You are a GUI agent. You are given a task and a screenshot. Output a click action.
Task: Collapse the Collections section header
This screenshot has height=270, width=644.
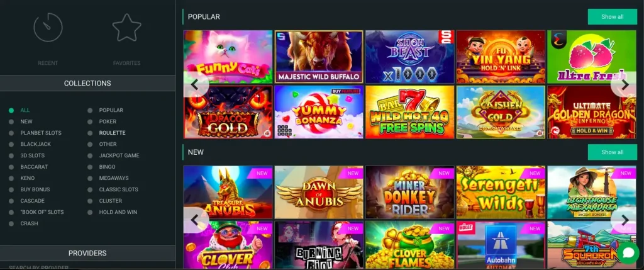coord(87,84)
